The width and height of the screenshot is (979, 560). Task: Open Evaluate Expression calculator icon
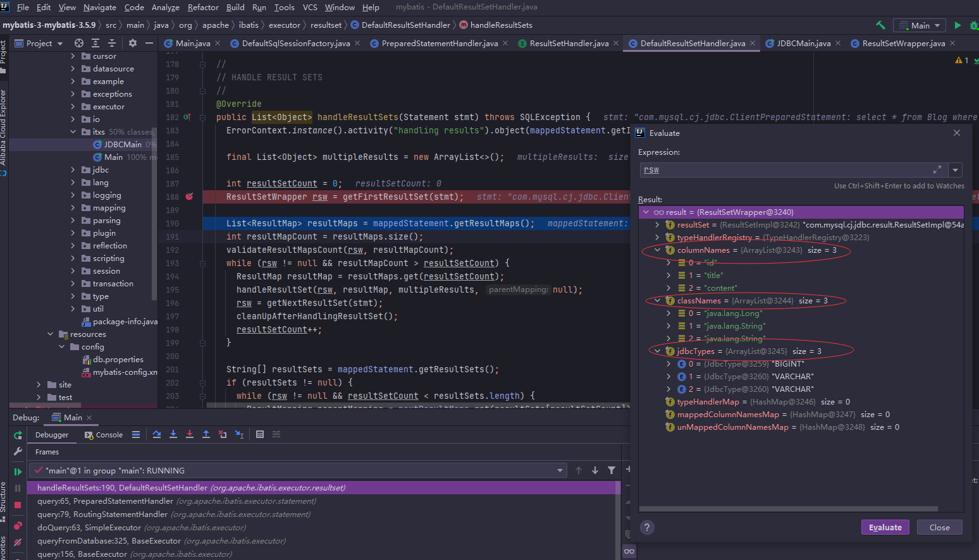click(260, 434)
